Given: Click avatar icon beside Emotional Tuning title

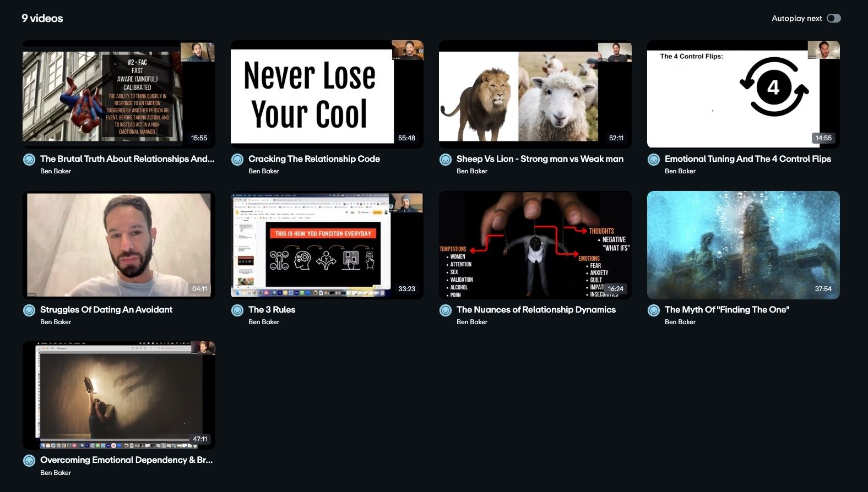Looking at the screenshot, I should point(654,160).
